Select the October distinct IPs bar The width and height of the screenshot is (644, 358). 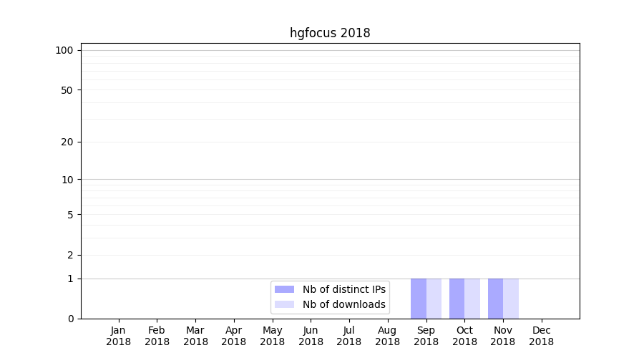click(x=457, y=299)
